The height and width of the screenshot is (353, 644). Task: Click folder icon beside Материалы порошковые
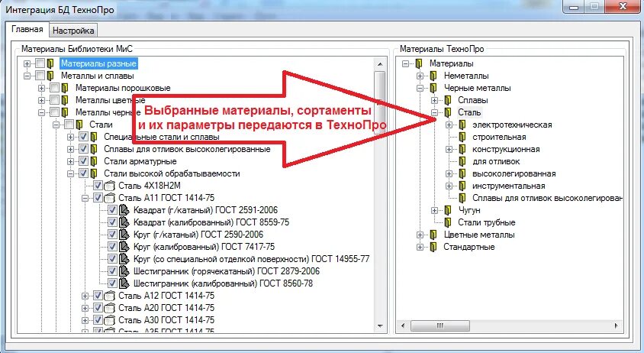pyautogui.click(x=65, y=88)
